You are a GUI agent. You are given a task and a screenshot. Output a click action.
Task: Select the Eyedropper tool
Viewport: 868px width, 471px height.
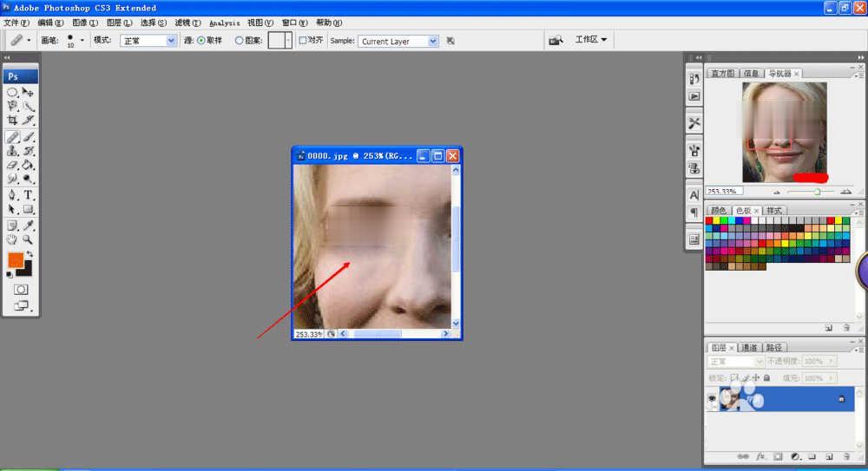click(x=28, y=226)
